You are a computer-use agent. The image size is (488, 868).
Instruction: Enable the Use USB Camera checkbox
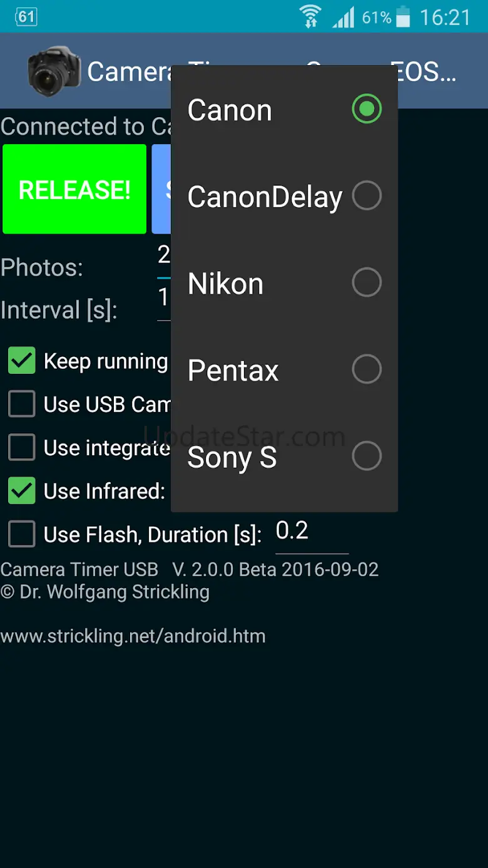coord(22,405)
